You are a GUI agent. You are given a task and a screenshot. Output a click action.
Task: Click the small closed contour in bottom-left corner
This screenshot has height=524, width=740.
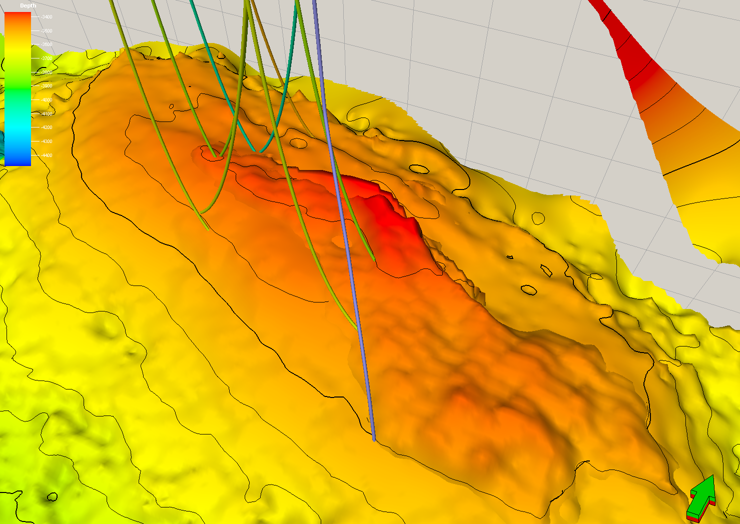pyautogui.click(x=50, y=496)
